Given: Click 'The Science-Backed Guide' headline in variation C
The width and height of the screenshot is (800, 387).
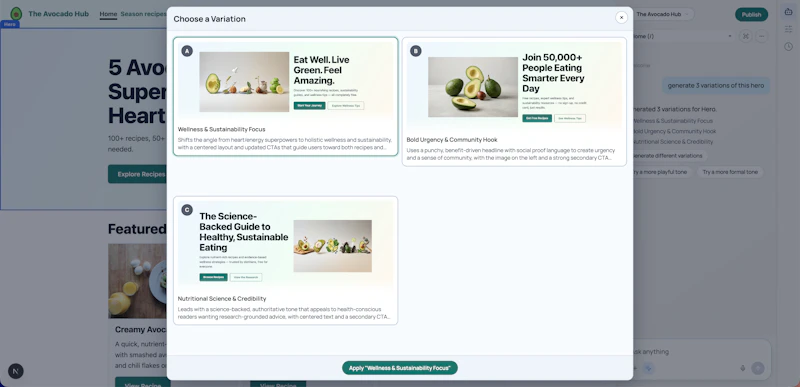Looking at the screenshot, I should [x=244, y=231].
